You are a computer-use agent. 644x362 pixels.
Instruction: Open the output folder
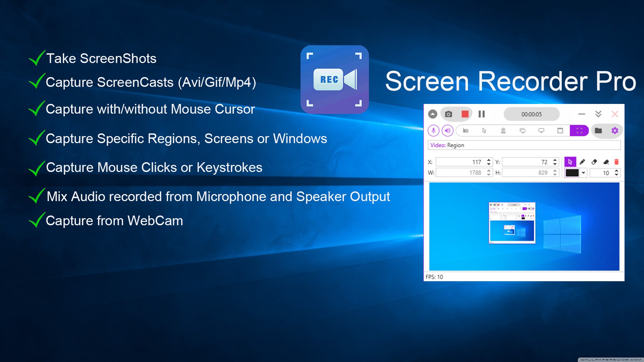coord(598,131)
